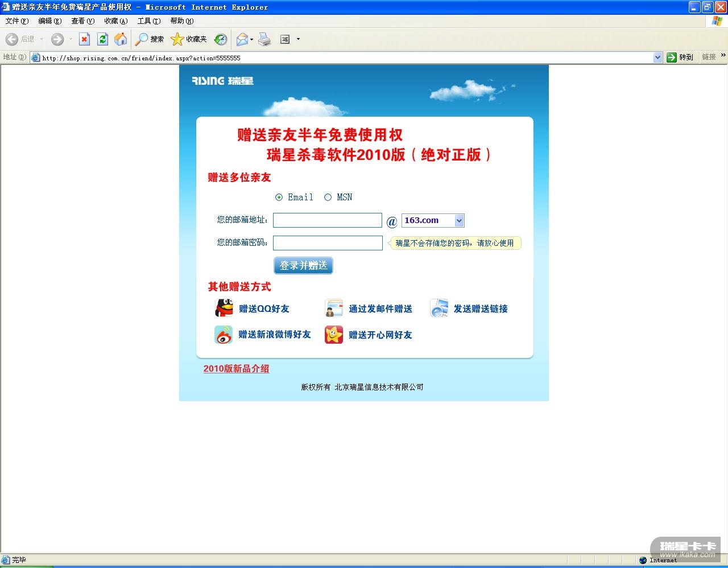The height and width of the screenshot is (568, 728).
Task: Open the 发送赠送链接 link
Action: pyautogui.click(x=481, y=309)
